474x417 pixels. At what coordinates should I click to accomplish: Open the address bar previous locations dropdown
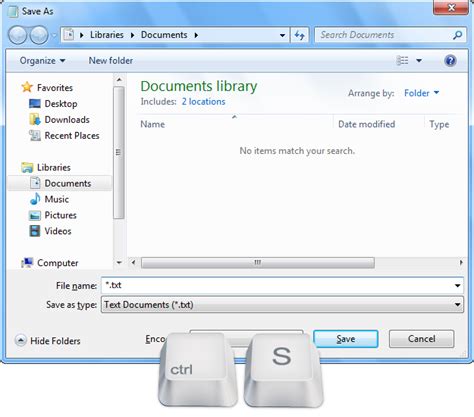(282, 35)
